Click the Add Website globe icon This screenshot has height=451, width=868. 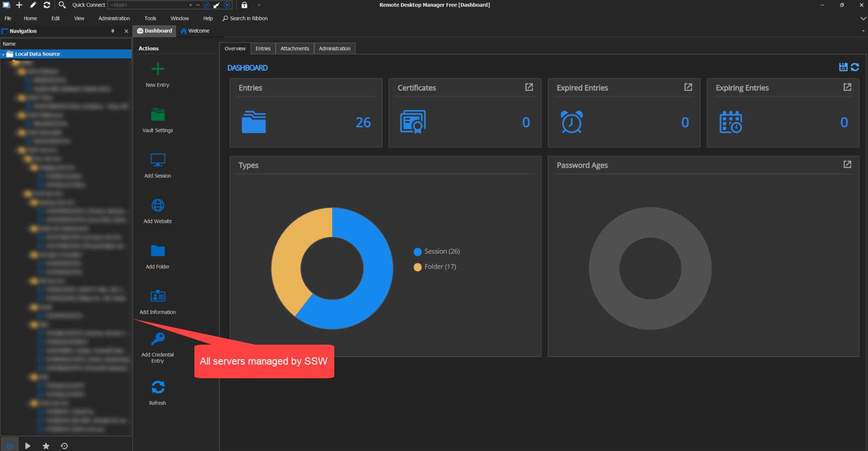click(158, 205)
